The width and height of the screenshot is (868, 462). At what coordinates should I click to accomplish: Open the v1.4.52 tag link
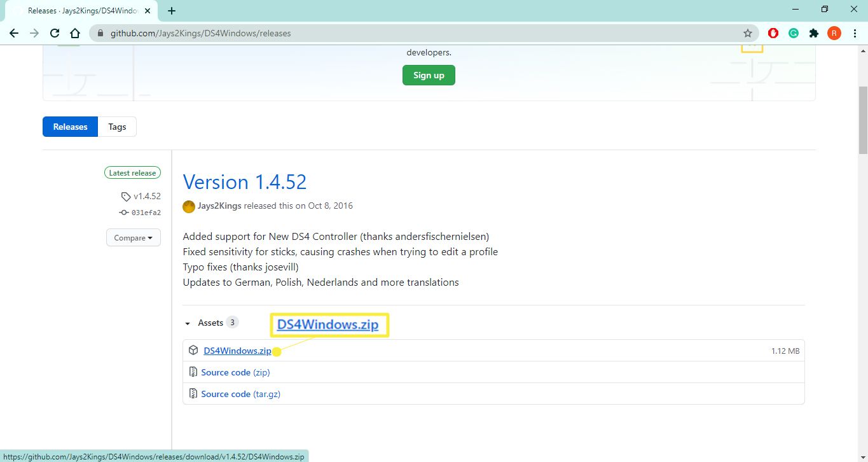(141, 197)
